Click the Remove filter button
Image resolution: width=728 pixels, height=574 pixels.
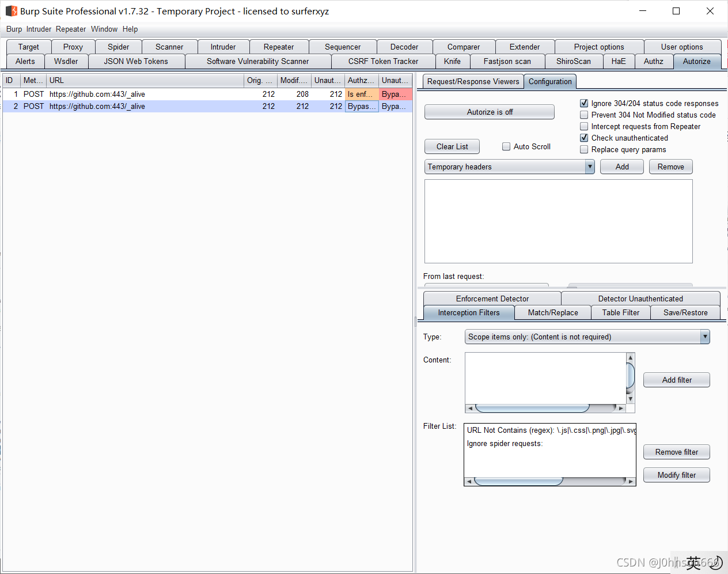[677, 452]
